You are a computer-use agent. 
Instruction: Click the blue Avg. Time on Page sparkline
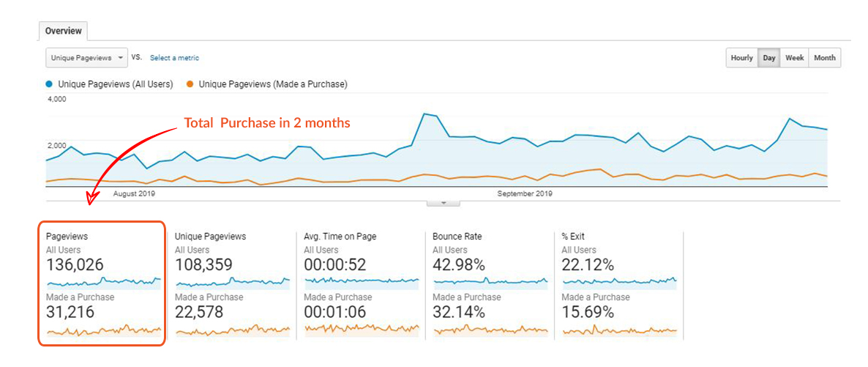(x=362, y=281)
